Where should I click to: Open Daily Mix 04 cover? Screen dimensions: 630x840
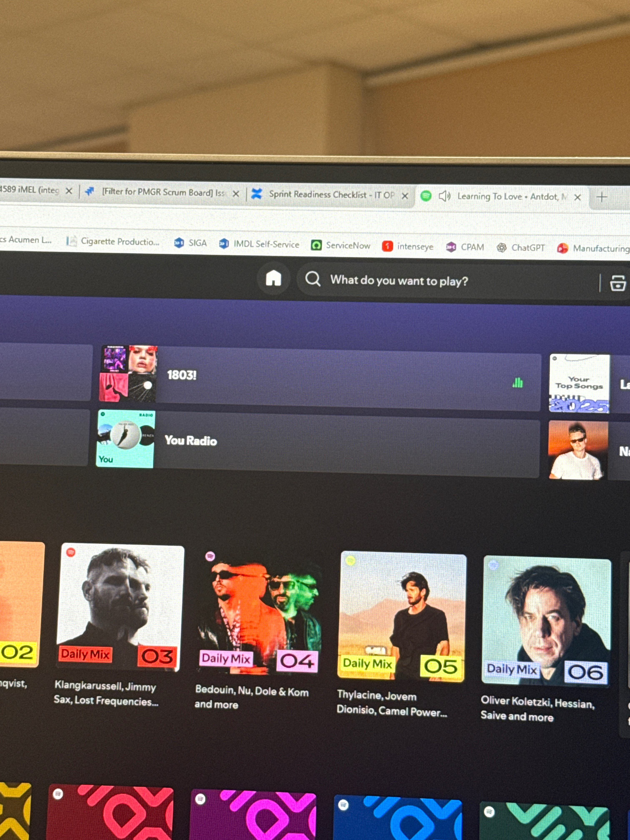(259, 612)
